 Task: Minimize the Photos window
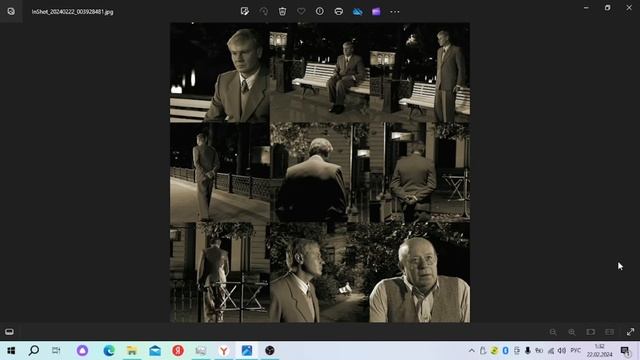pyautogui.click(x=586, y=8)
